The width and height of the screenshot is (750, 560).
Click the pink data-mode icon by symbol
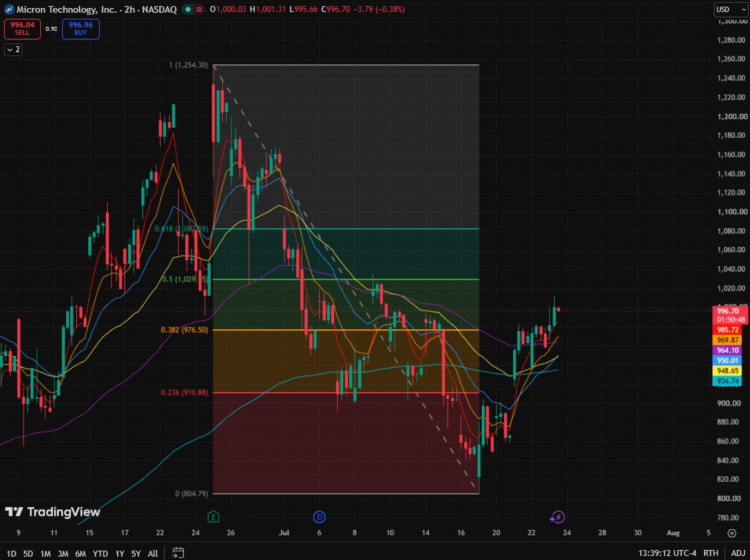pyautogui.click(x=199, y=9)
